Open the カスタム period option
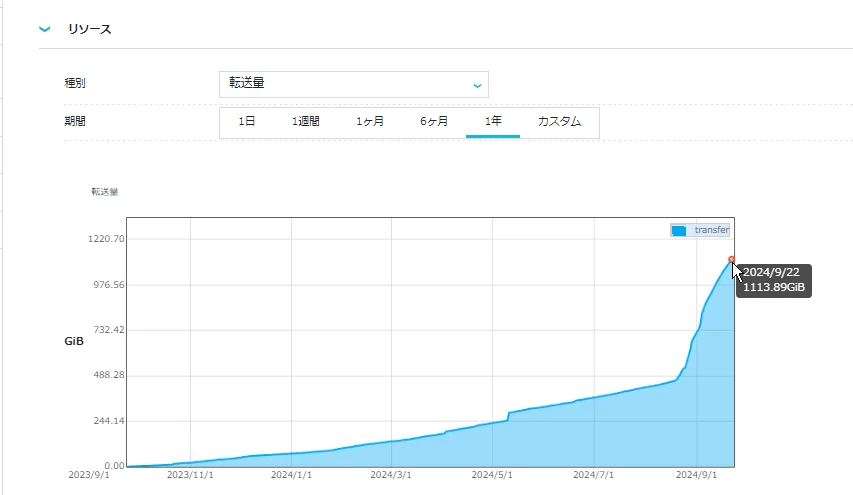853x495 pixels. click(x=559, y=121)
